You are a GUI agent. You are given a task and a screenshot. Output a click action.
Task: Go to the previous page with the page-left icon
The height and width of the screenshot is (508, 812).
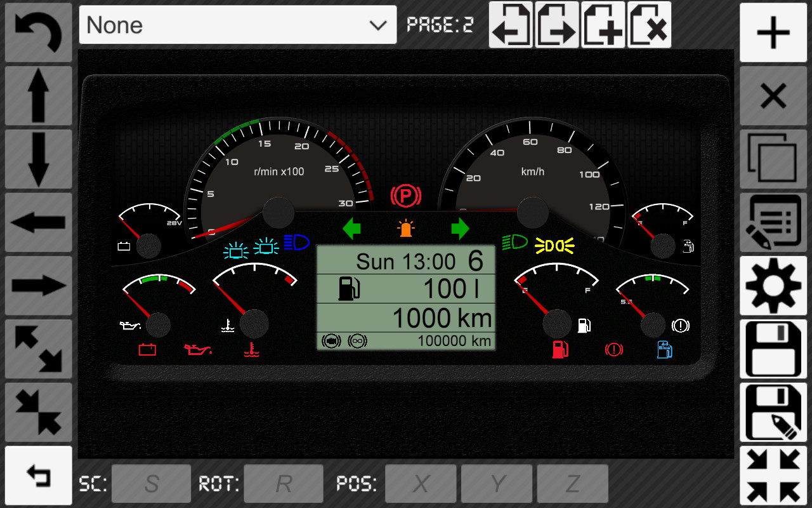click(x=511, y=27)
